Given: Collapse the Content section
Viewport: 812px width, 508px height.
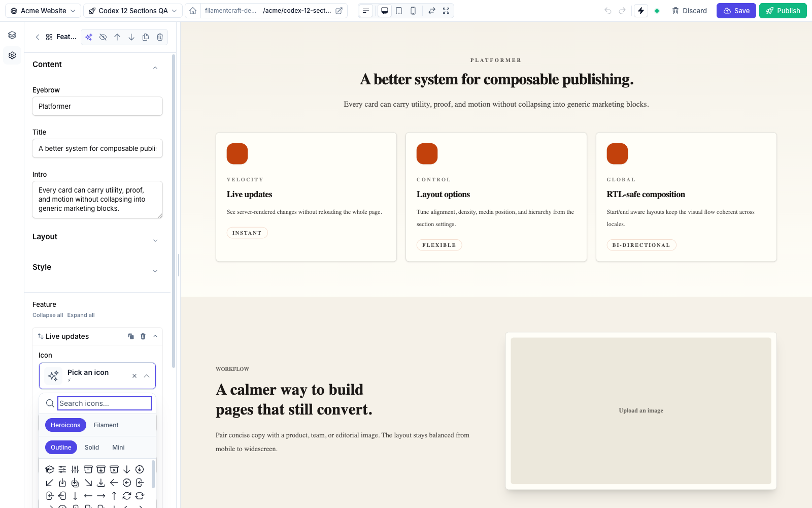Looking at the screenshot, I should point(155,68).
